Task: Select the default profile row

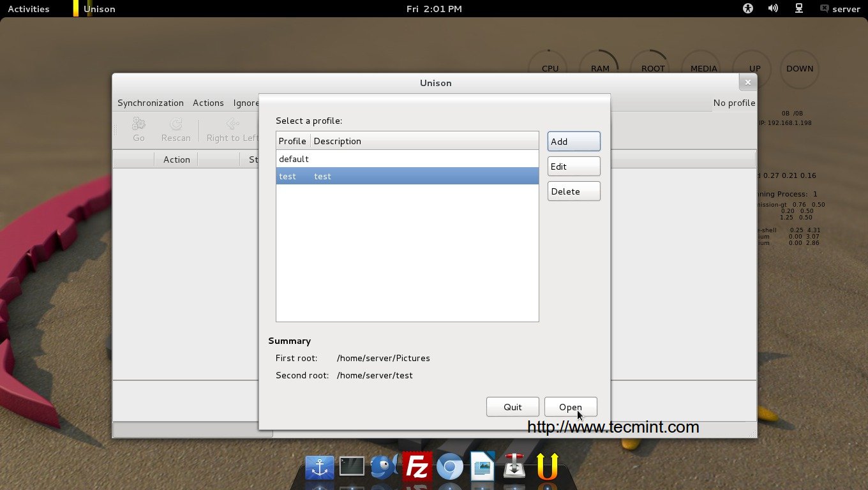Action: pyautogui.click(x=407, y=159)
